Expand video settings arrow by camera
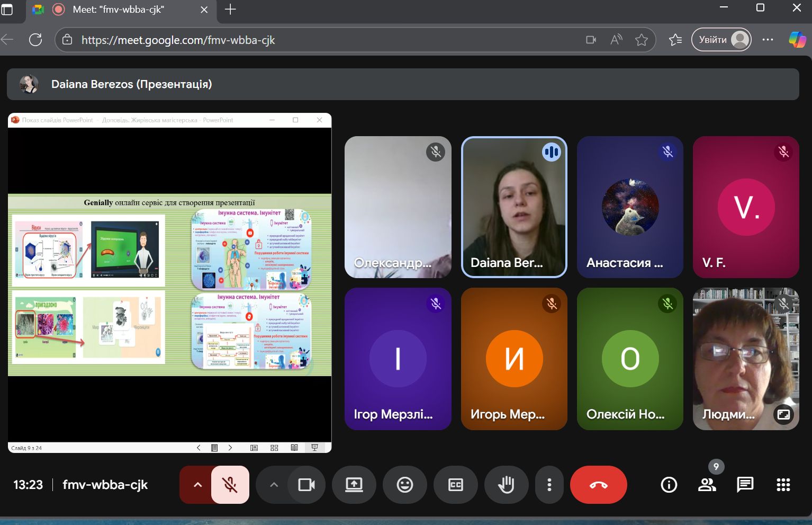Viewport: 812px width, 525px height. (274, 485)
